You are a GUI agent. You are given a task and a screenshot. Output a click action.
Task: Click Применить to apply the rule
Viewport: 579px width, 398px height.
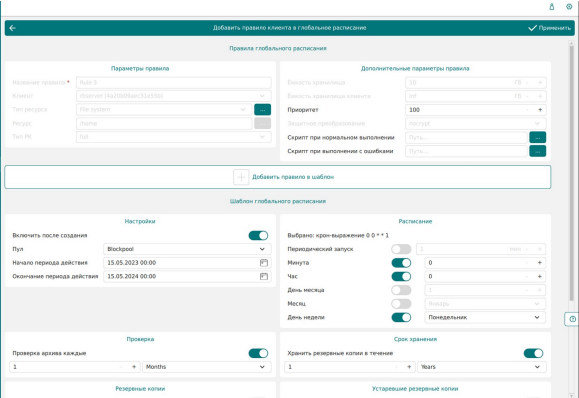549,28
